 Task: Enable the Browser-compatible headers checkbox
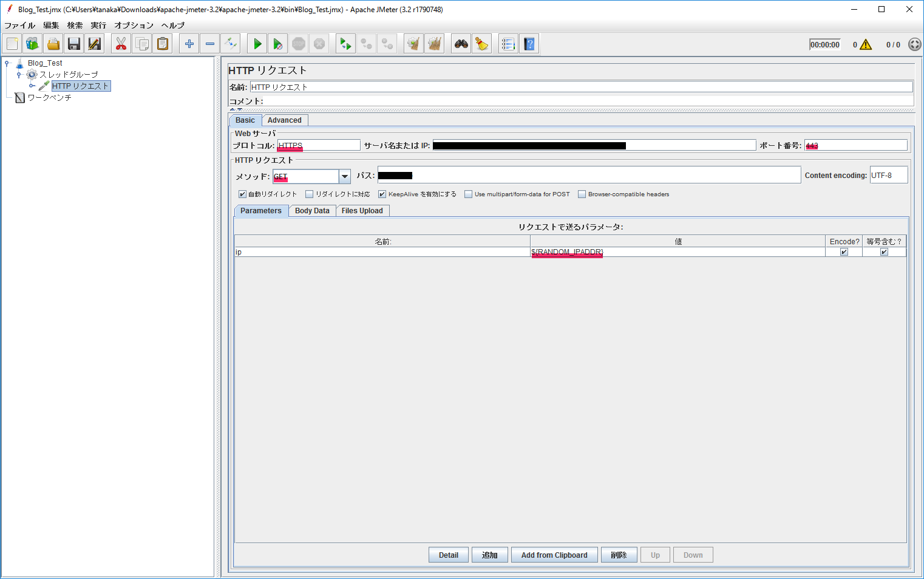[x=582, y=194]
